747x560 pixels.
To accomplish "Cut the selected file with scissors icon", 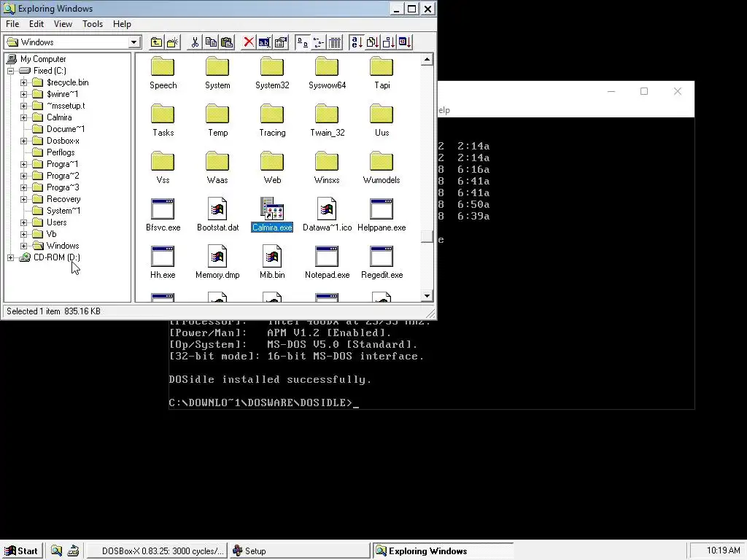I will (195, 42).
